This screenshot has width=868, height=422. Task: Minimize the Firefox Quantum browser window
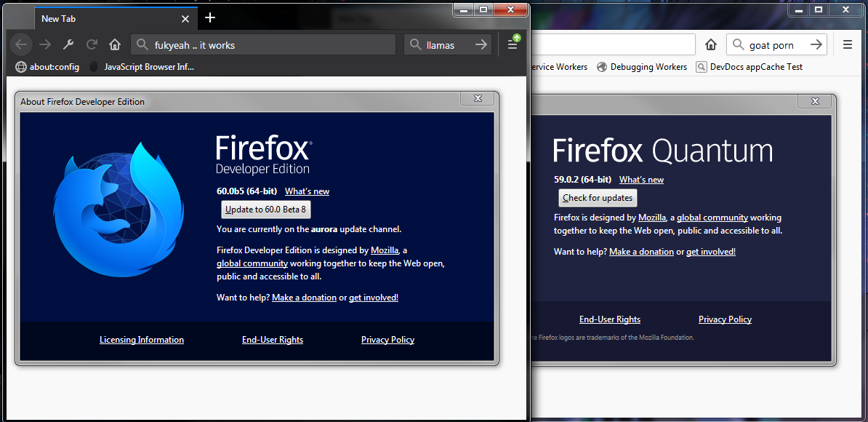point(799,9)
